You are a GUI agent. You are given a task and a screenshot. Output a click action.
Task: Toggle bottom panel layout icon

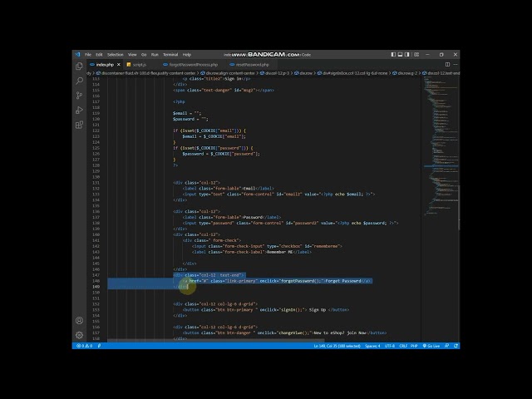click(x=400, y=54)
